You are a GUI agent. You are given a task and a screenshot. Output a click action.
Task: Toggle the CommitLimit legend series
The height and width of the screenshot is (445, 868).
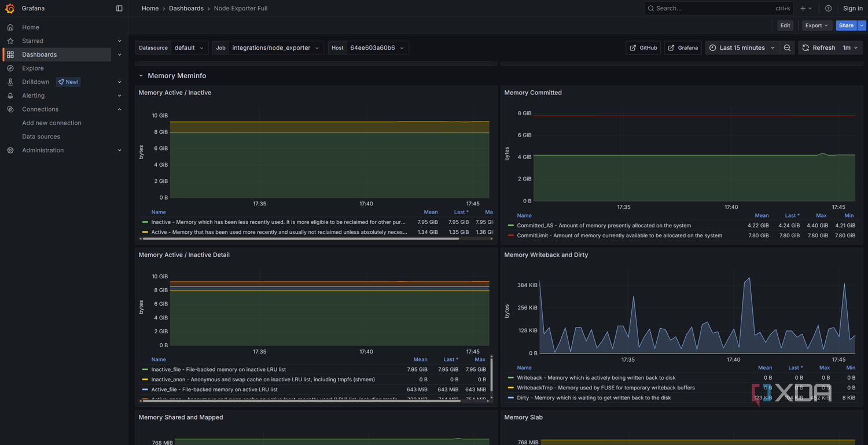[x=619, y=236]
